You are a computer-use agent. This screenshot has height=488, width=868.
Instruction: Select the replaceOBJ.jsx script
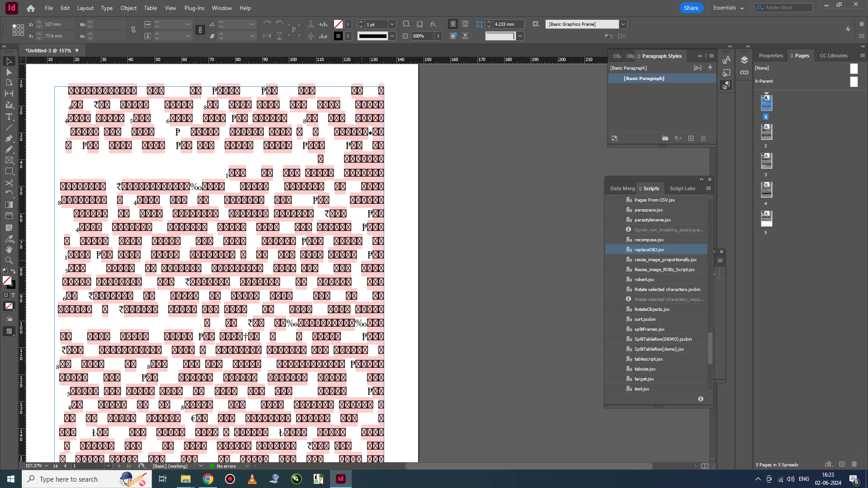(649, 250)
